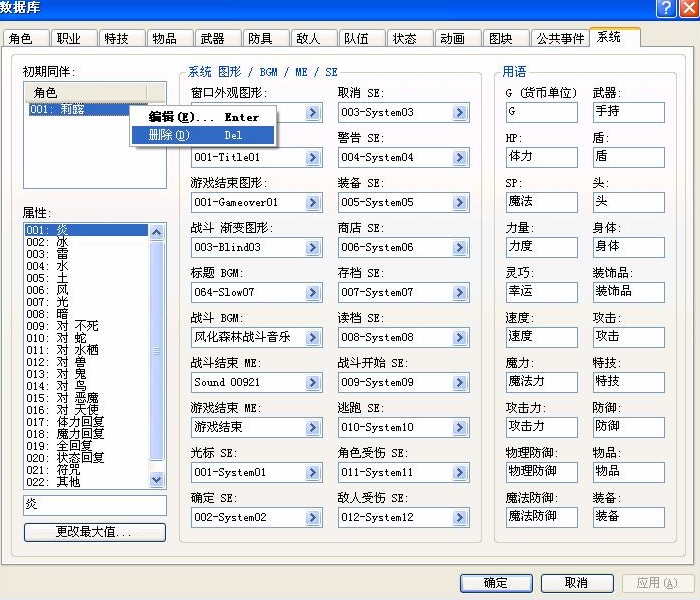The height and width of the screenshot is (600, 700).
Task: Select attribute 009: 对 不死
Action: pyautogui.click(x=86, y=326)
